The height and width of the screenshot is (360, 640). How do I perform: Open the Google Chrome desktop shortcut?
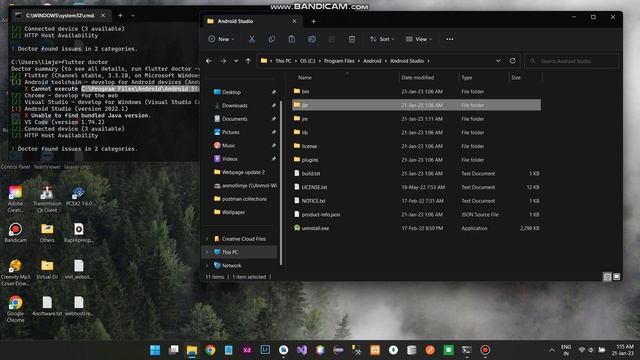[x=16, y=309]
